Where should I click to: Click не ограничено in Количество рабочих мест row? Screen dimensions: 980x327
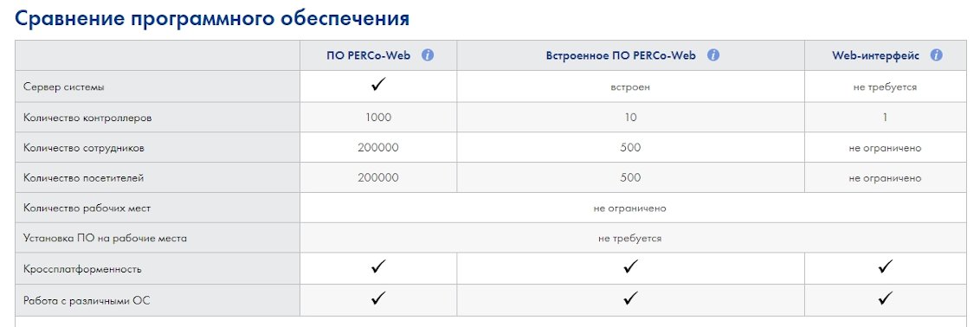point(630,208)
